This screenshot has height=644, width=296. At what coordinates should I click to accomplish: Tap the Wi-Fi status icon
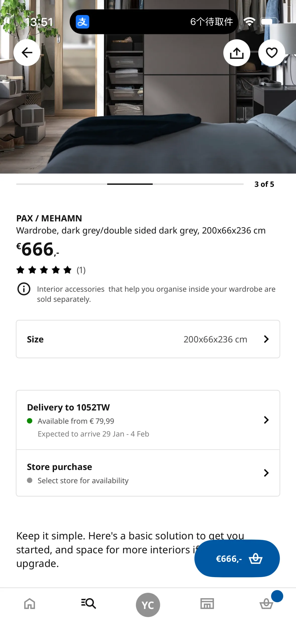pos(249,22)
